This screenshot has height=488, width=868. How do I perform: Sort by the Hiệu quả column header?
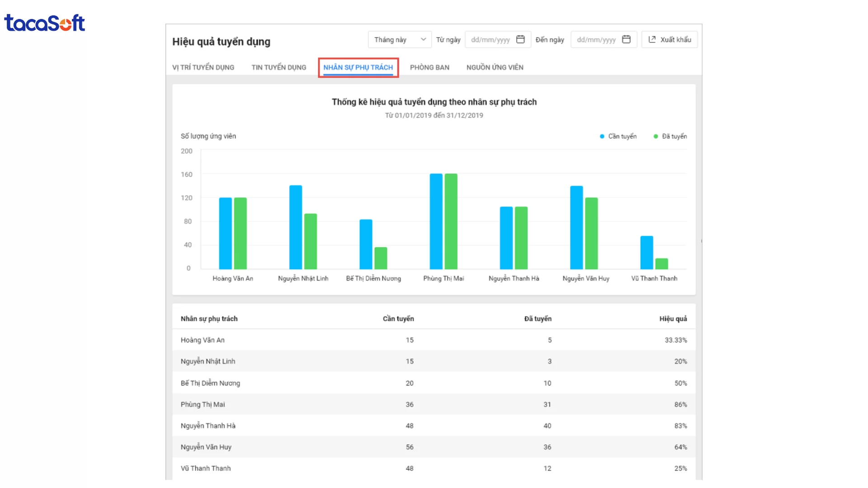pos(673,319)
